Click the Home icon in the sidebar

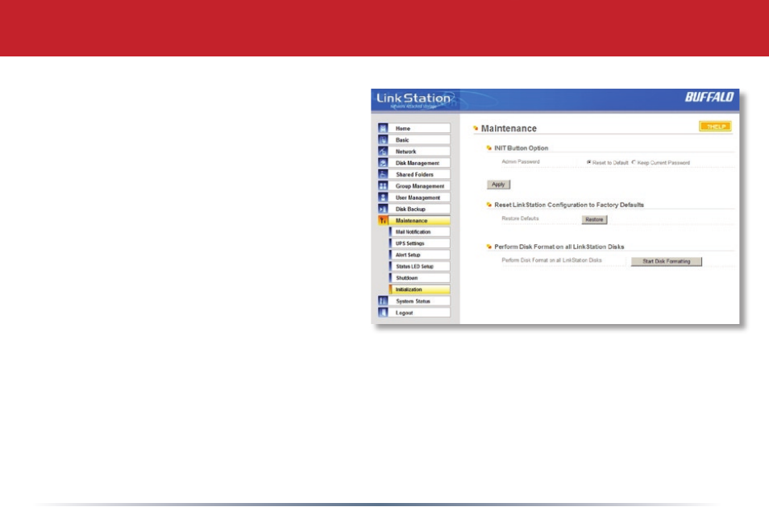tap(383, 128)
